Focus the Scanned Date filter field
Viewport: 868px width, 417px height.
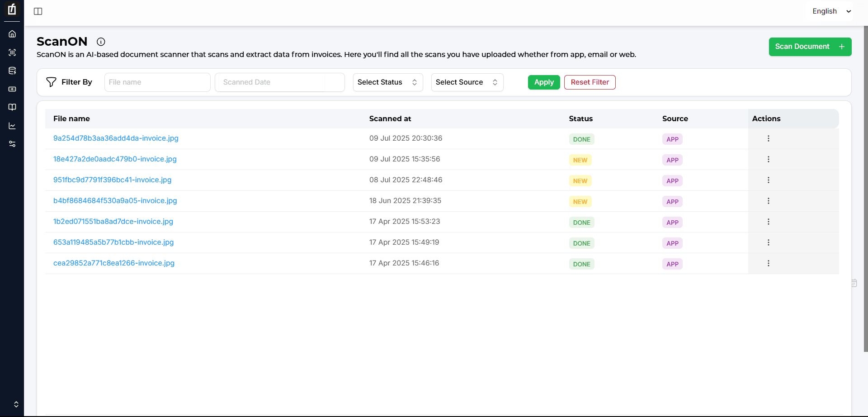[x=280, y=82]
